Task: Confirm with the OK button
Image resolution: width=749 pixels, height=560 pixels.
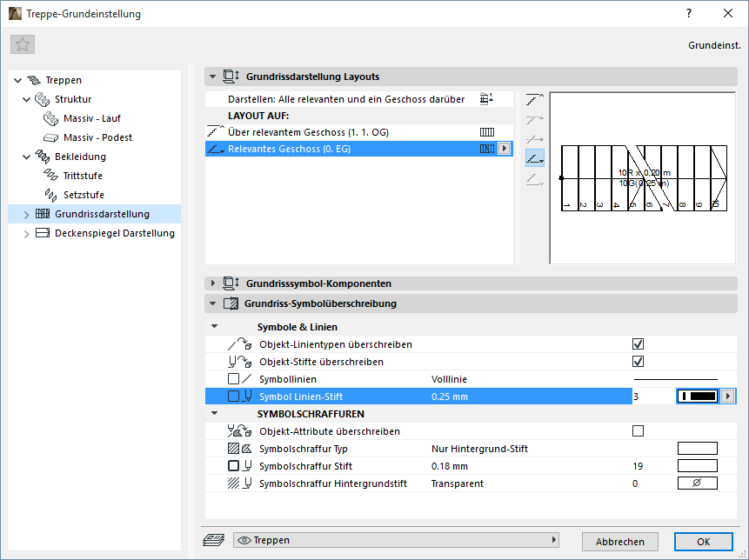Action: coord(703,542)
